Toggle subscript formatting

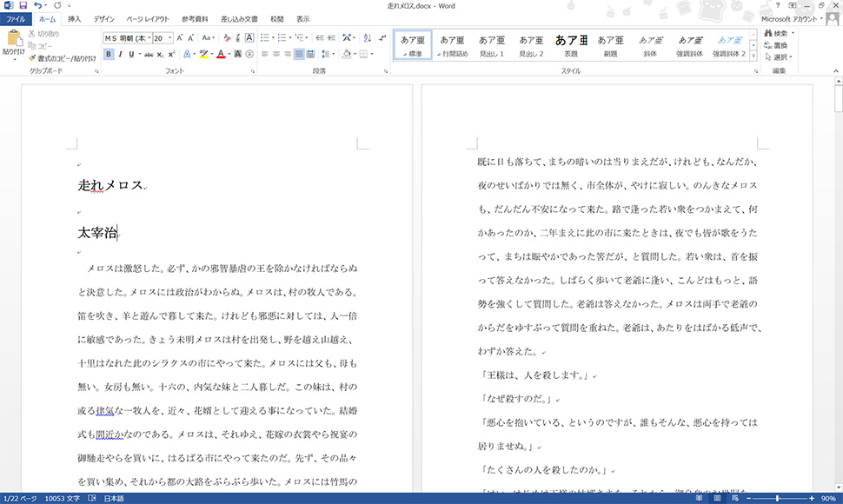click(x=160, y=54)
